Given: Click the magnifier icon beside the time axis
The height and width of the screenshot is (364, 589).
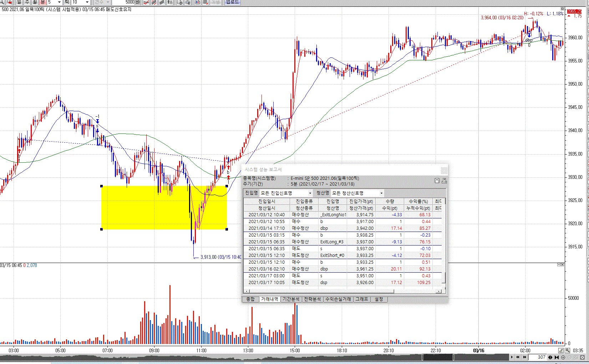Looking at the screenshot, I should coord(568,350).
